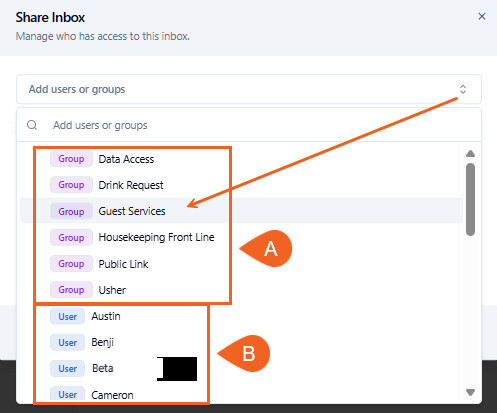Click the Group badge beside Drink Request
497x413 pixels.
(x=71, y=185)
